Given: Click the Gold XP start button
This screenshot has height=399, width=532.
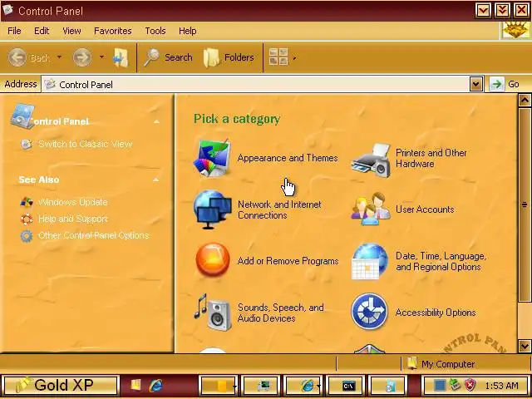Looking at the screenshot, I should pyautogui.click(x=61, y=386).
